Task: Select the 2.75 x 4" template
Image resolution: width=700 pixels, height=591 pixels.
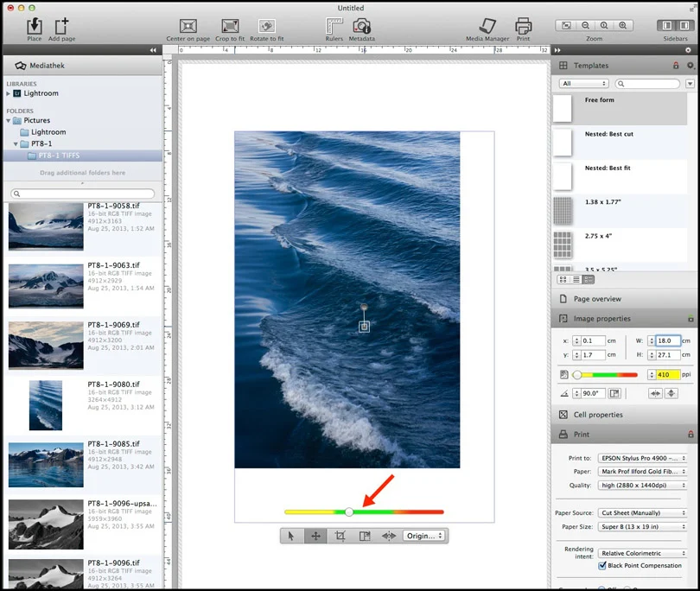Action: click(x=620, y=245)
